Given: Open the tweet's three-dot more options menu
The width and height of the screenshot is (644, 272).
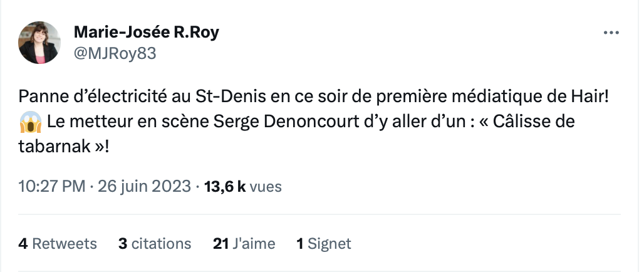Looking at the screenshot, I should point(610,33).
